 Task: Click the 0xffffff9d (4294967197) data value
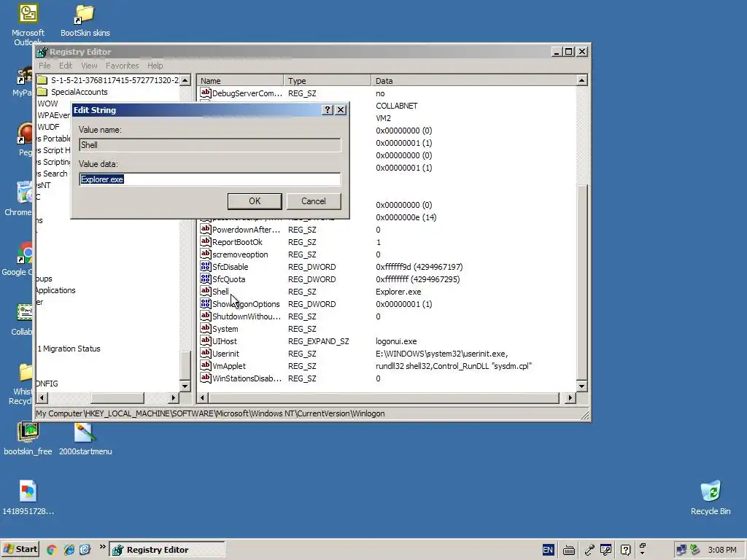tap(419, 267)
